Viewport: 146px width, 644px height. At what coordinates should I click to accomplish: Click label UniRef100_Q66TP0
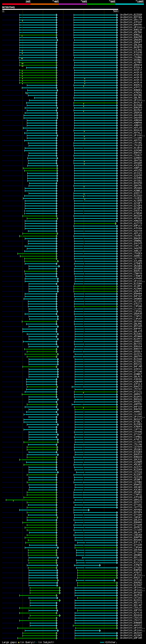point(131,357)
